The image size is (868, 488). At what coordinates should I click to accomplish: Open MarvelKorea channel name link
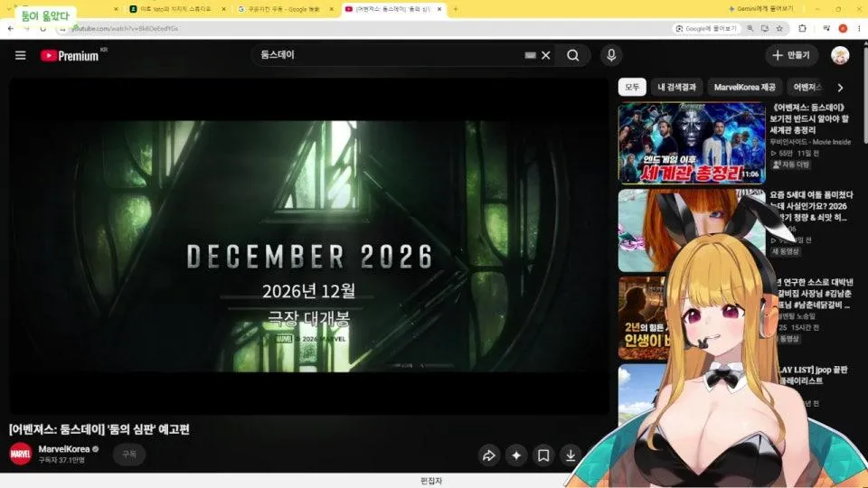(64, 449)
